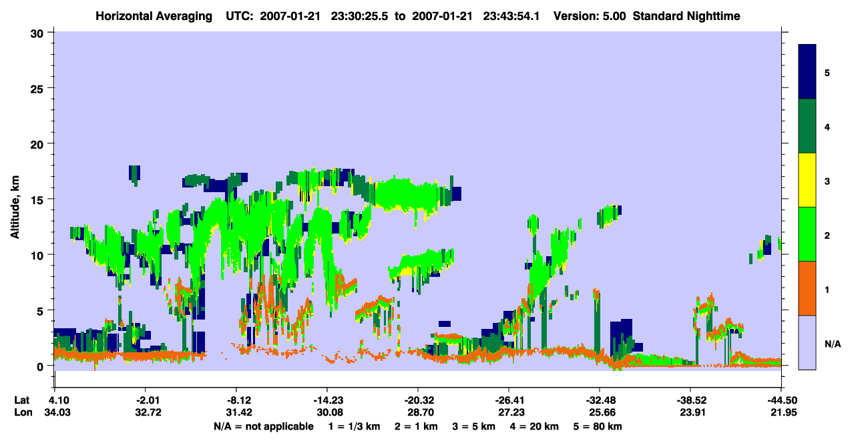
Task: Click the start time '23:30:25.5' in the title
Action: click(x=363, y=15)
